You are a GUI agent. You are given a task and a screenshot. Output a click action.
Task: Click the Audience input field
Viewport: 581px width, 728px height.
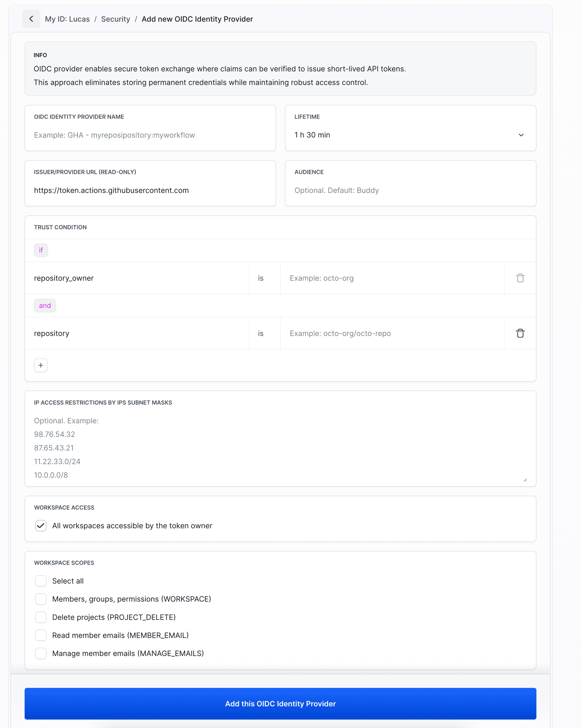tap(410, 190)
